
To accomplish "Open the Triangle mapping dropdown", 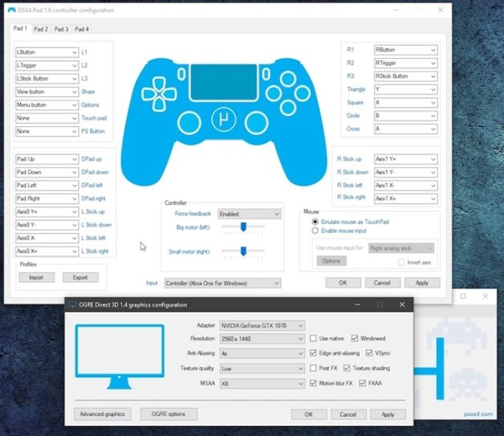I will pos(405,89).
